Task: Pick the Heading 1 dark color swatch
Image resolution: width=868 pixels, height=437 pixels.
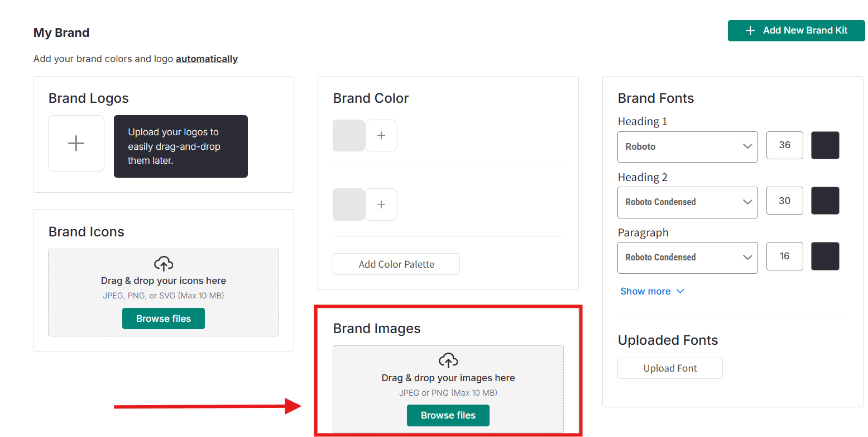Action: click(825, 145)
